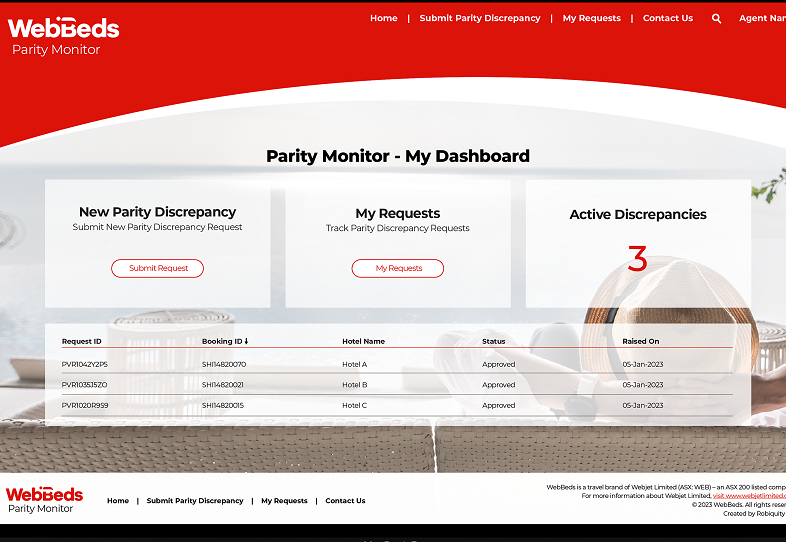Open the Agent Name menu in header

tap(761, 18)
